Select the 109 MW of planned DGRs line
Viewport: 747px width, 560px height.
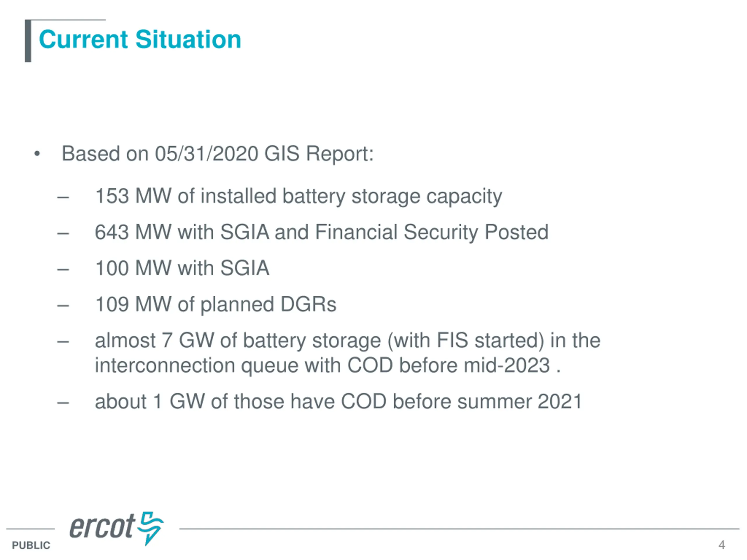[216, 305]
